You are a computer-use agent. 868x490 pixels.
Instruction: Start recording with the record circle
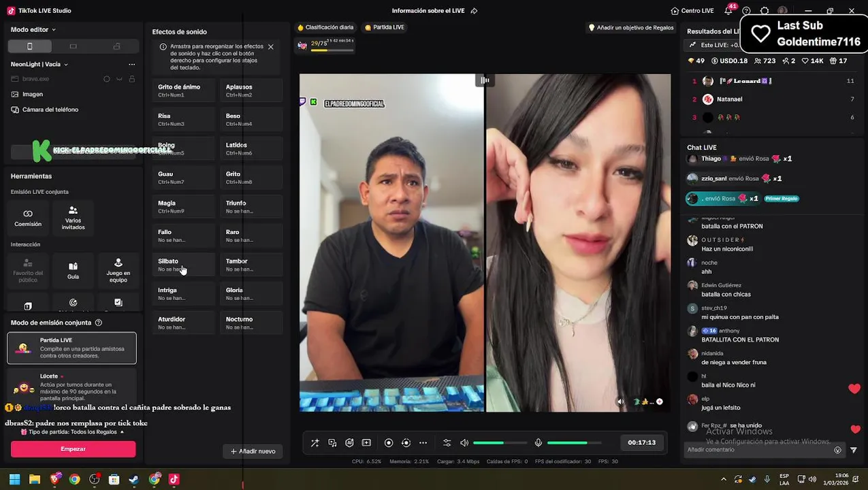pos(389,442)
